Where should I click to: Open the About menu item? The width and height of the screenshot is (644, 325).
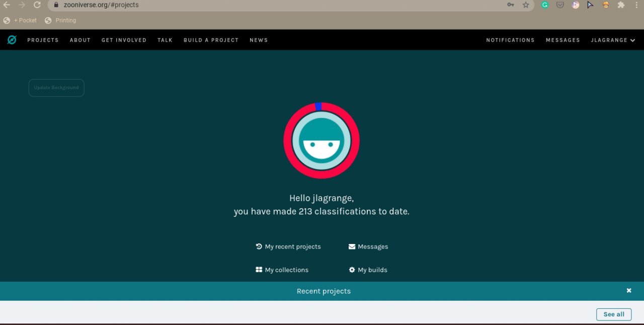pos(80,40)
